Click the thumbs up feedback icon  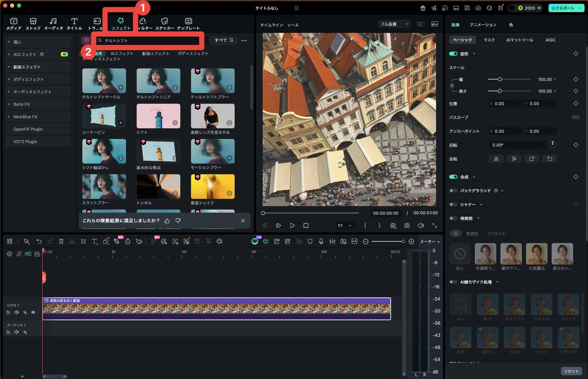[167, 221]
